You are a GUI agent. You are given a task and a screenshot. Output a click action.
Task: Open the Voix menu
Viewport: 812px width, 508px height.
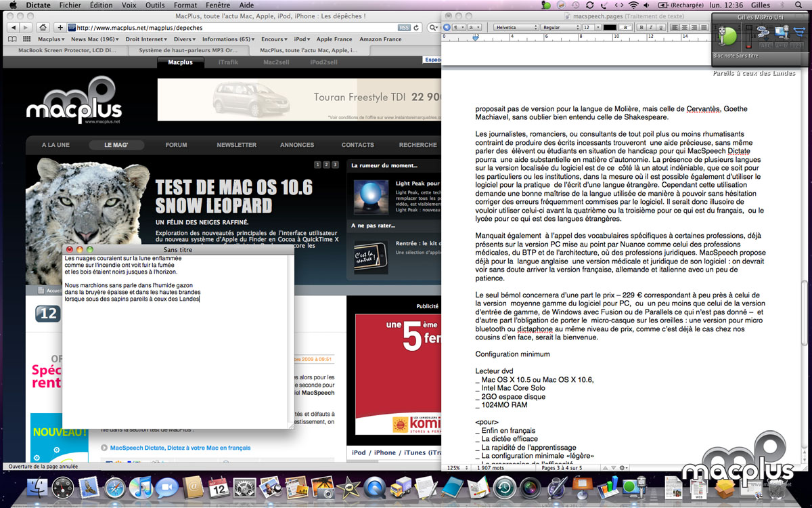[x=129, y=5]
